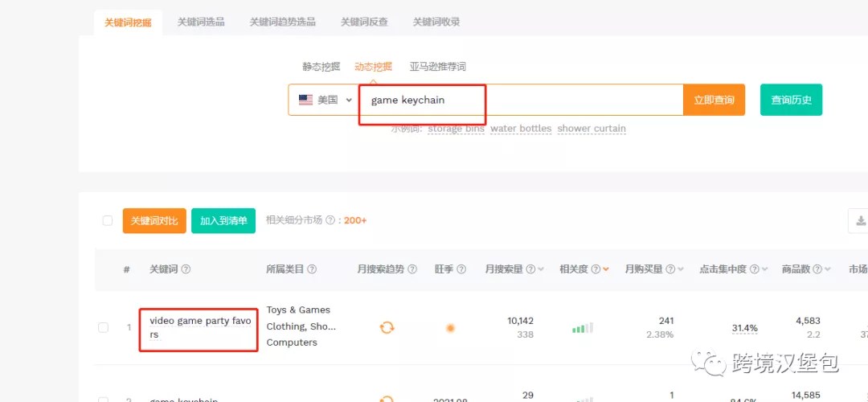Click the Computers category
The image size is (868, 402).
coord(292,343)
